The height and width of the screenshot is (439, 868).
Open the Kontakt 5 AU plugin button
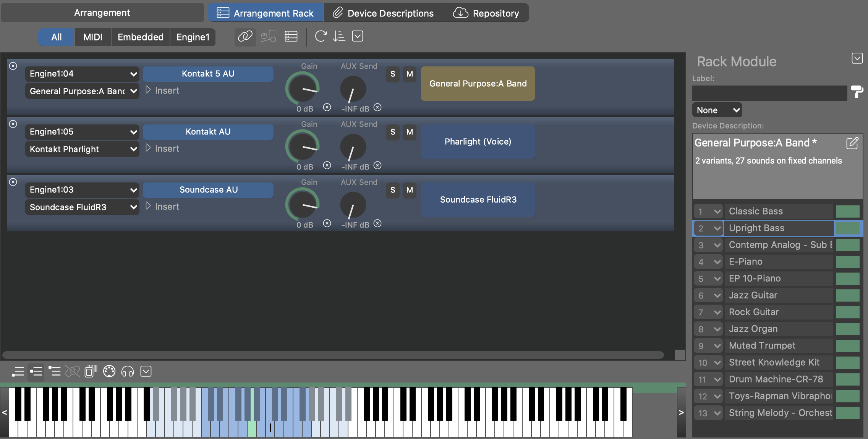click(208, 74)
